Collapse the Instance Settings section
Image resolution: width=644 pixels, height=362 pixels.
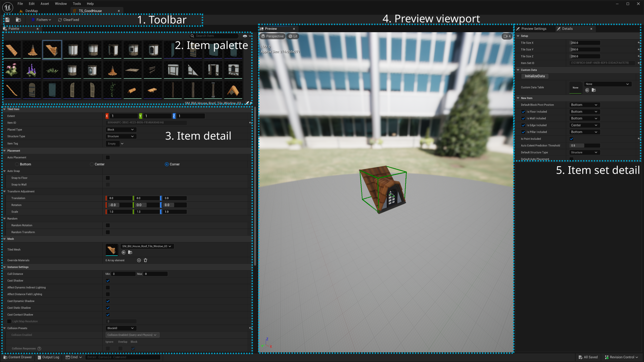(x=4, y=267)
